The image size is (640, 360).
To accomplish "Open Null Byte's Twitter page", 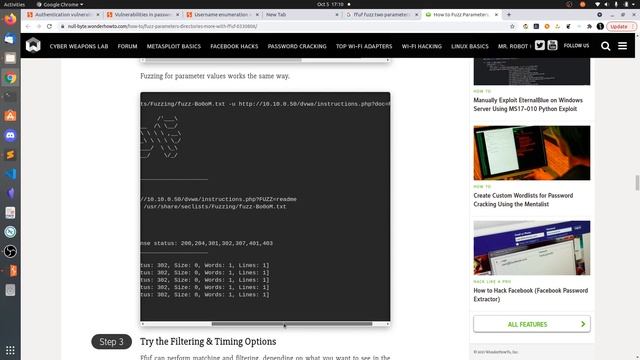I will [540, 45].
